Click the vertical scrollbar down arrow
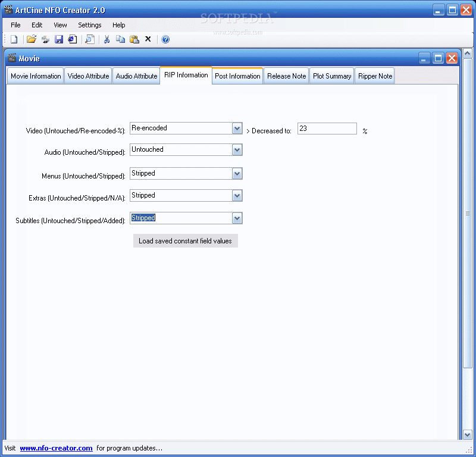This screenshot has width=476, height=457. pos(468,434)
